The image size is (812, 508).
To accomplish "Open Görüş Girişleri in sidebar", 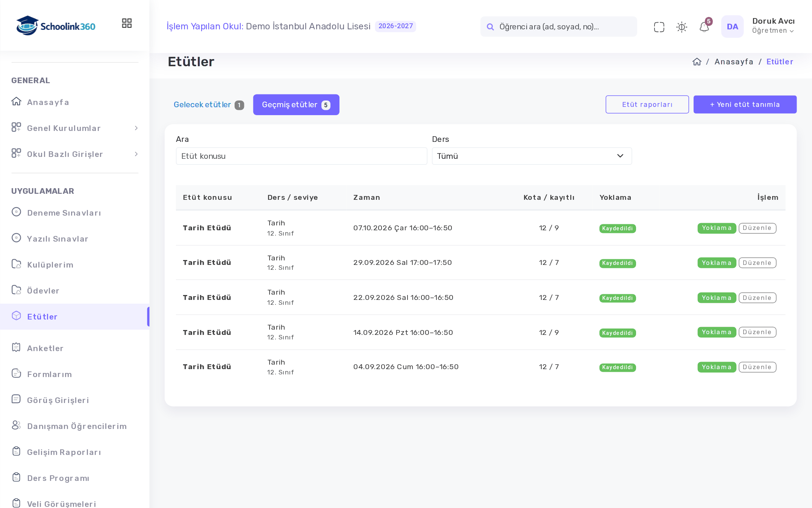I will click(x=75, y=400).
